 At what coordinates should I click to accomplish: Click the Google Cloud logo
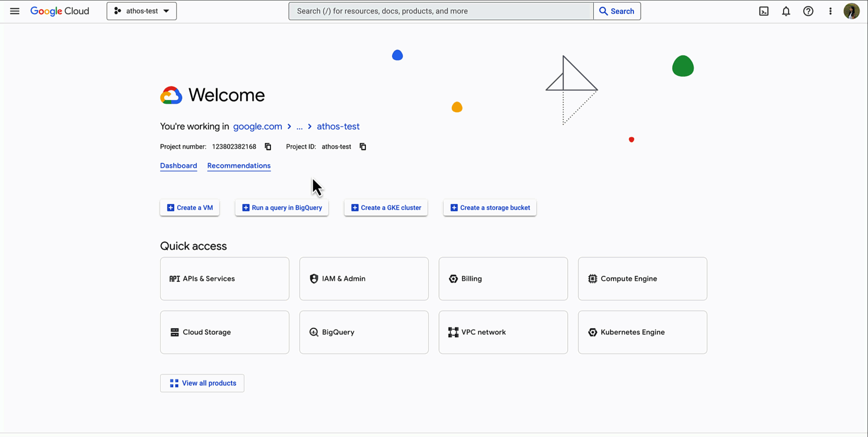[60, 11]
